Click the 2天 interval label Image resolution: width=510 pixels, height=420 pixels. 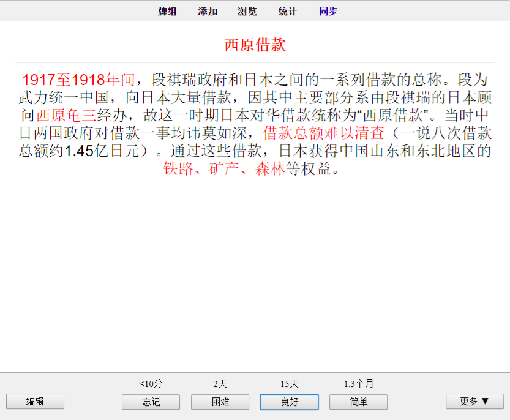pyautogui.click(x=220, y=383)
